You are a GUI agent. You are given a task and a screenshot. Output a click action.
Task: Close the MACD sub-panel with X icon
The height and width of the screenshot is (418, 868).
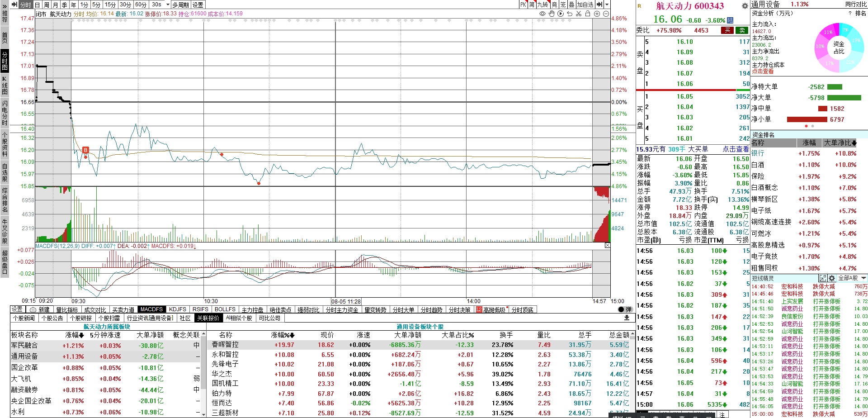coord(607,245)
